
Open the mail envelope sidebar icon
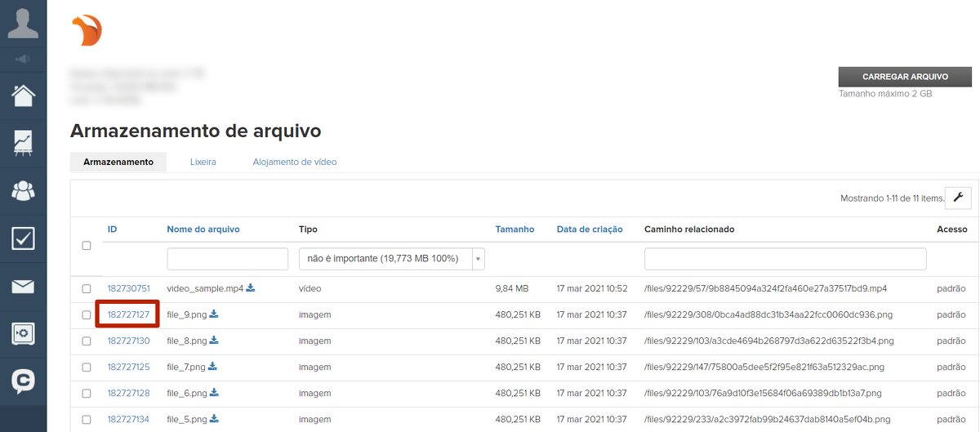coord(23,286)
